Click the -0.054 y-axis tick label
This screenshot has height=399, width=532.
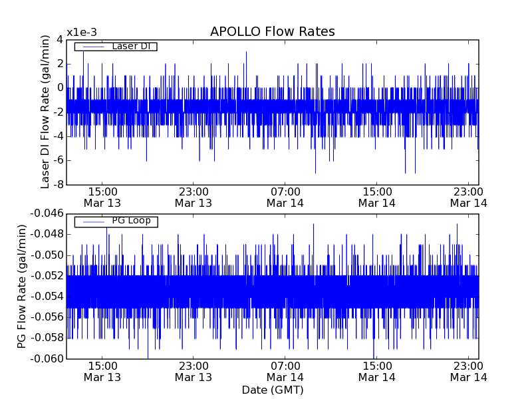(46, 297)
